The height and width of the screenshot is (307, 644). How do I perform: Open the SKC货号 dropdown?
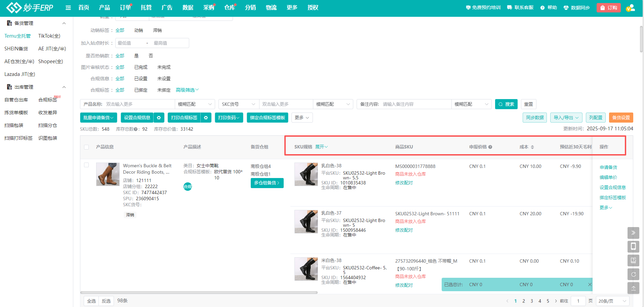point(239,104)
